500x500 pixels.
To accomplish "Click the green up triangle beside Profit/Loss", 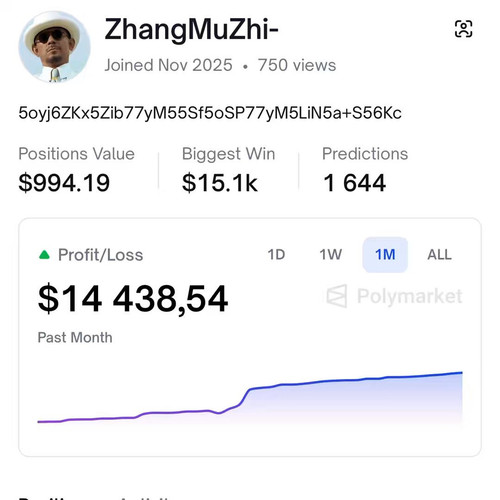I will 44,255.
